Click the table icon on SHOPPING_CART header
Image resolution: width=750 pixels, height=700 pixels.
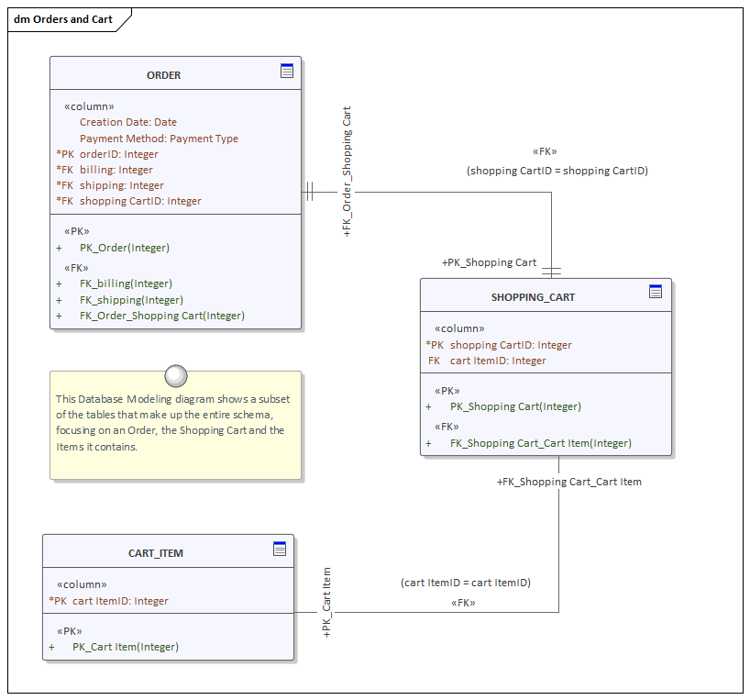click(x=656, y=291)
